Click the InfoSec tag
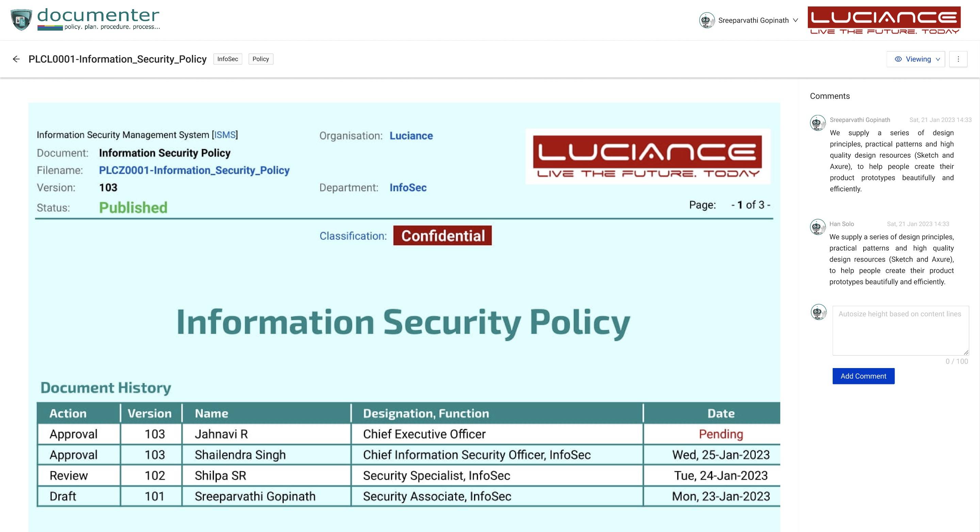980x532 pixels. click(228, 59)
